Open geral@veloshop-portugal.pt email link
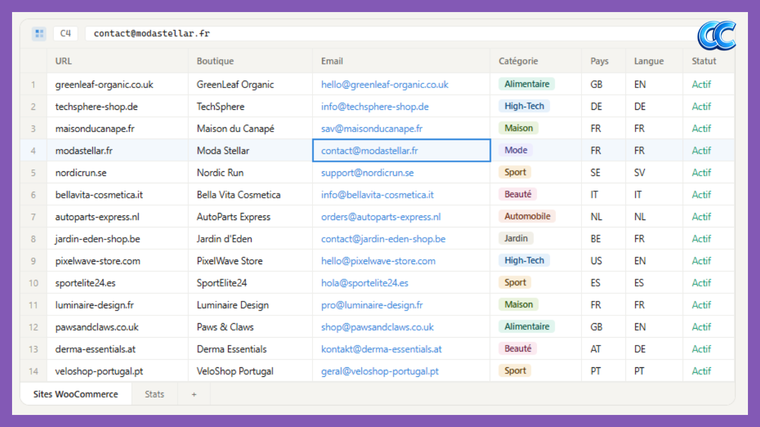Image resolution: width=760 pixels, height=427 pixels. (379, 371)
